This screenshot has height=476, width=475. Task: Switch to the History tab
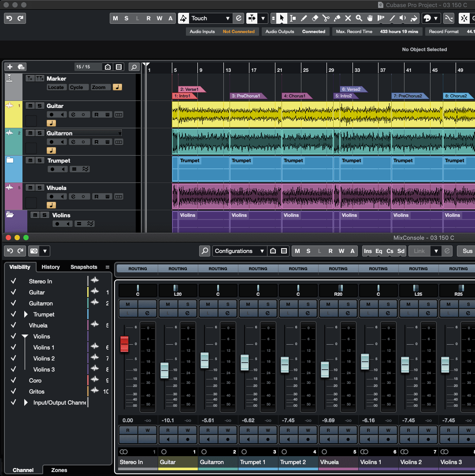(51, 267)
